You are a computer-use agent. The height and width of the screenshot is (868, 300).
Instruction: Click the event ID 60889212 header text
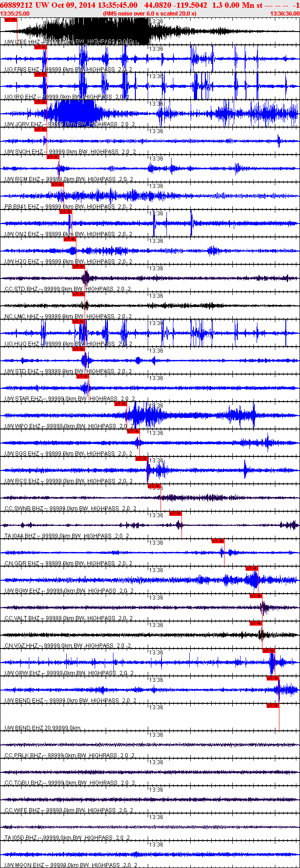[x=17, y=5]
